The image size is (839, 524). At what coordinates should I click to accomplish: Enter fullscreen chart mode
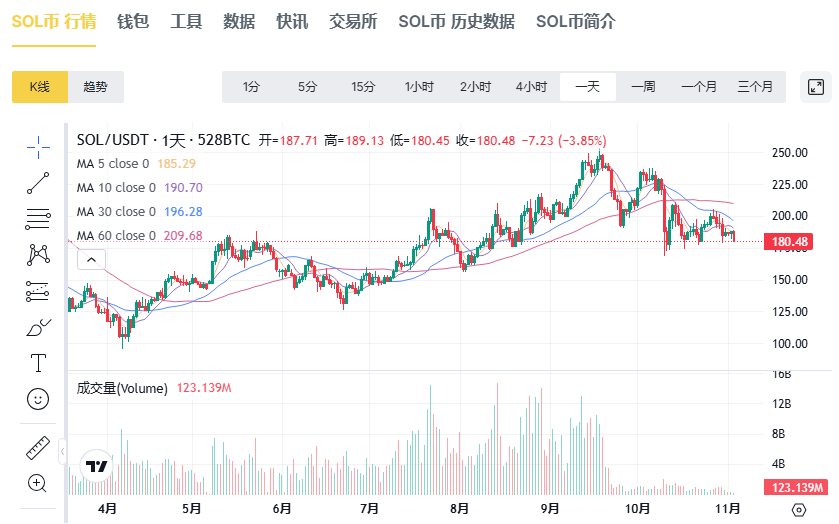(816, 87)
